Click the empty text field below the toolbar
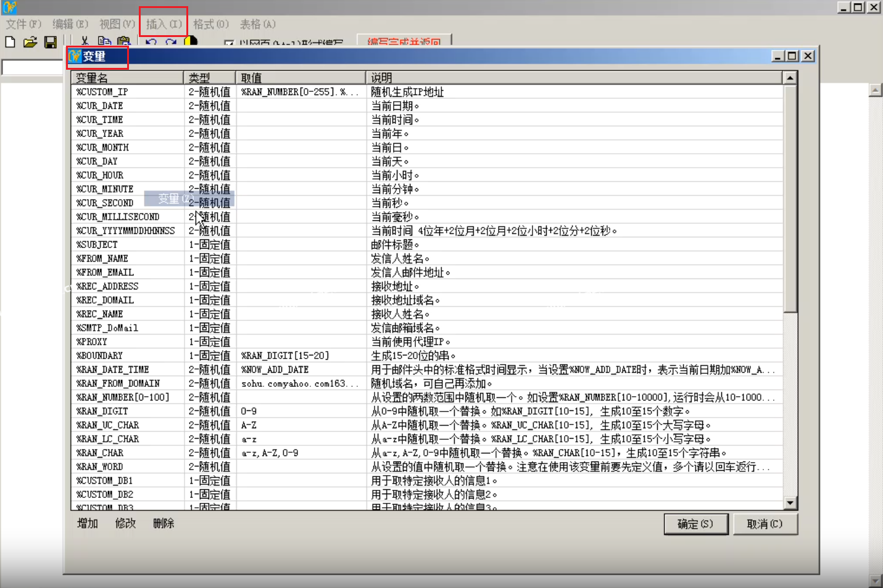Screen dimensions: 883x588 33,67
